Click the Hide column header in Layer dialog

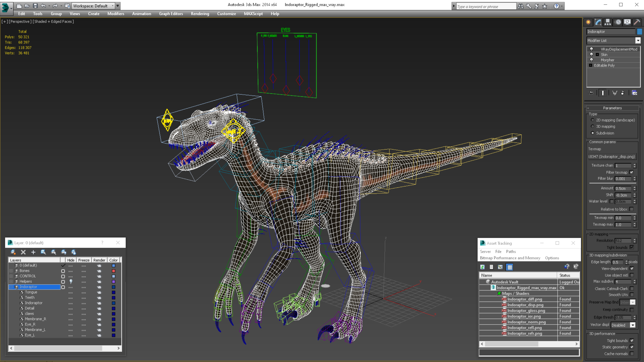tap(71, 260)
